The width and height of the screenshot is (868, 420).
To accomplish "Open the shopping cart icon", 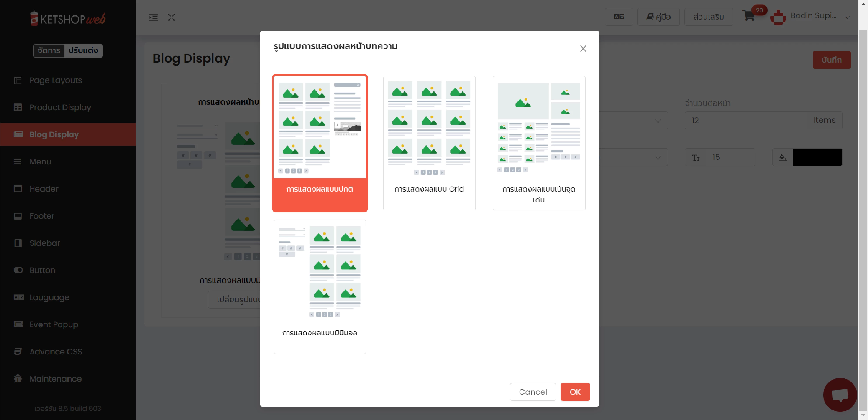I will coord(748,16).
